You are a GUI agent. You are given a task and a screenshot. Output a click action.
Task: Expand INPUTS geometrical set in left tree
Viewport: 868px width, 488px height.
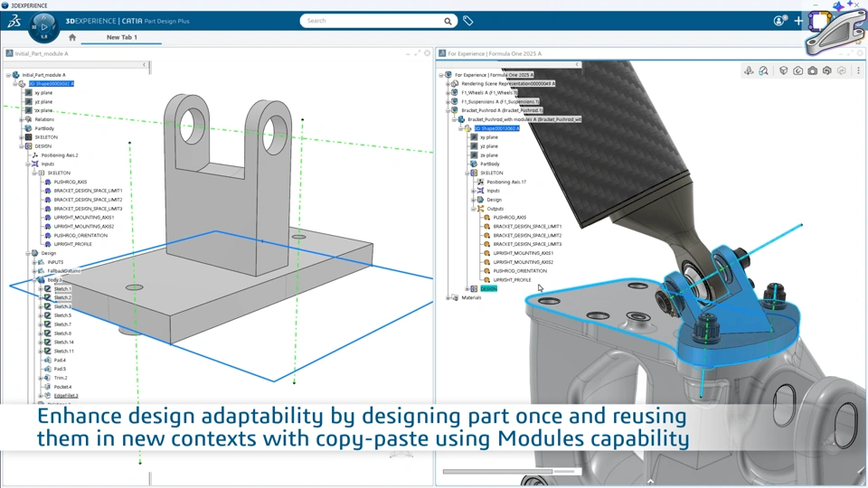tap(34, 262)
